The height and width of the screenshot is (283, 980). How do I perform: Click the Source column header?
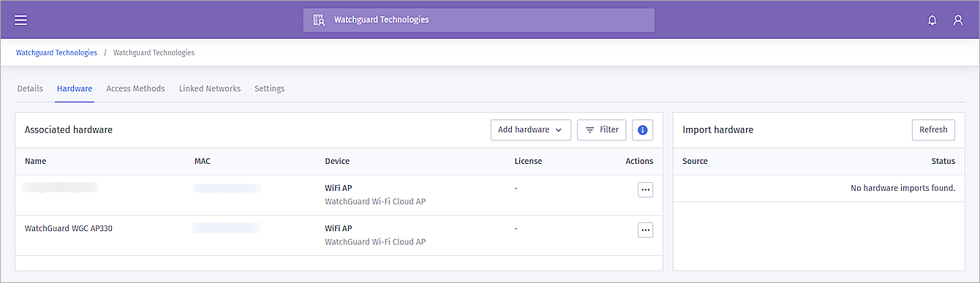pyautogui.click(x=695, y=161)
